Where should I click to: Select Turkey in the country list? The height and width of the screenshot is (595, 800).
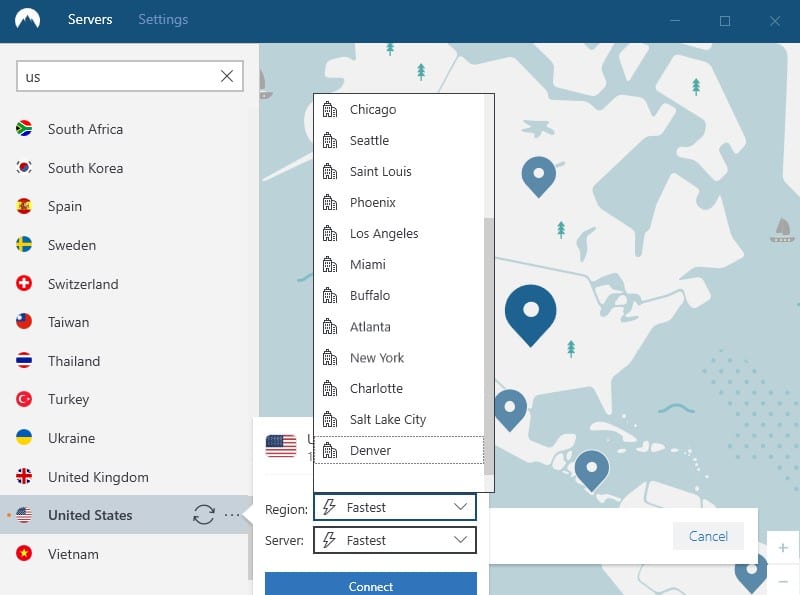(68, 400)
